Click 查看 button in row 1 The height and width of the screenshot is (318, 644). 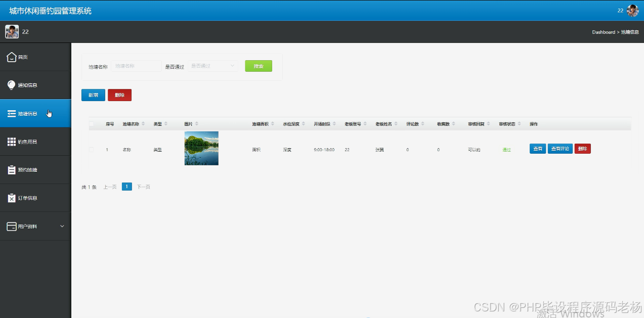pyautogui.click(x=538, y=149)
